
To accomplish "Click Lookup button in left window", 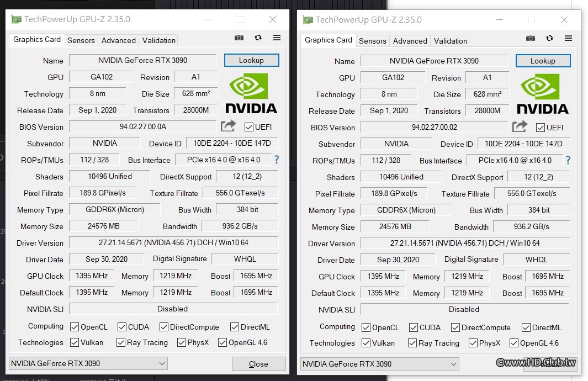I will [x=252, y=60].
